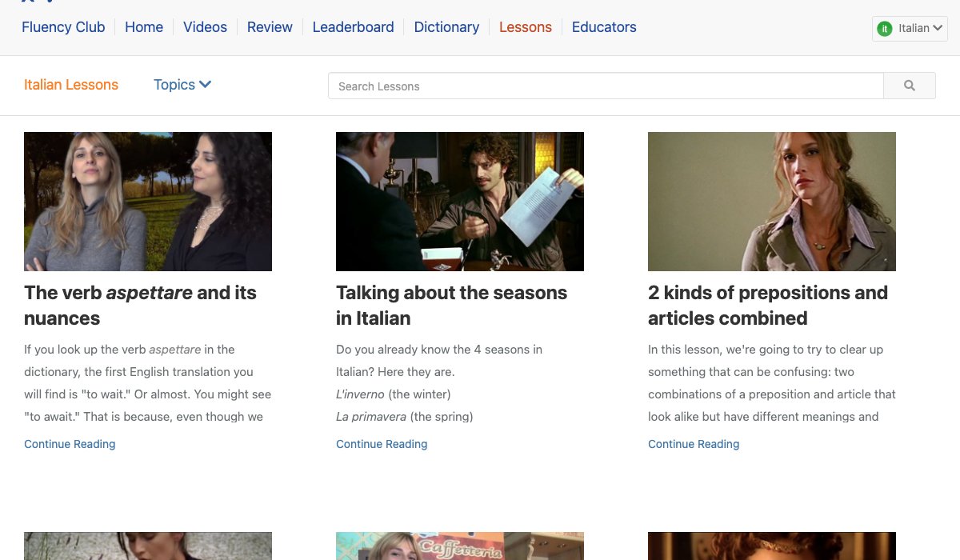Click the search magnifier icon button

point(910,86)
